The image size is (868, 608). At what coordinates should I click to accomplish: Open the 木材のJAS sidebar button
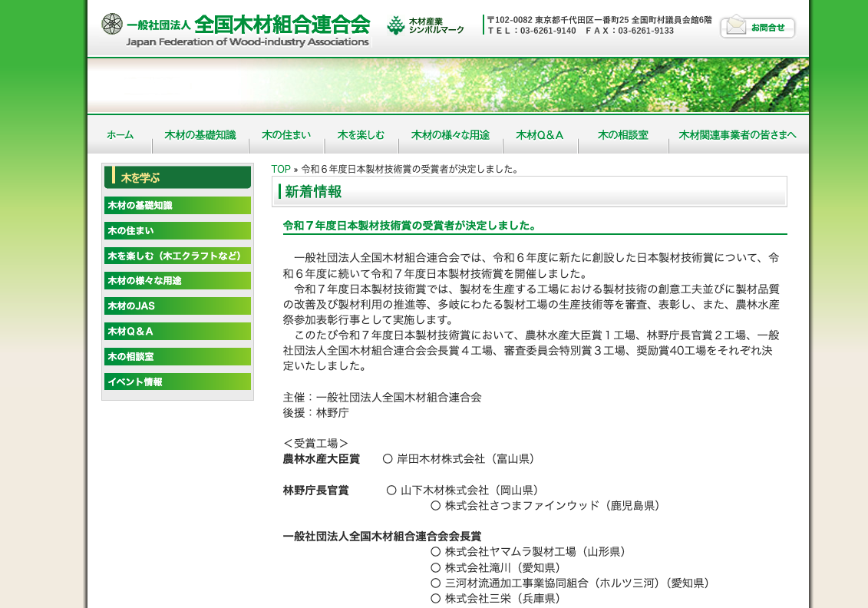pos(177,306)
